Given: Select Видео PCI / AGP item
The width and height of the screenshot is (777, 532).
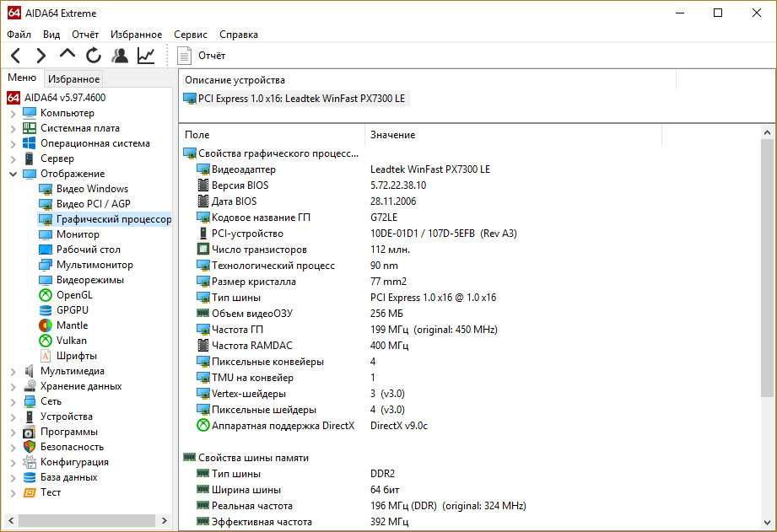Looking at the screenshot, I should click(93, 203).
